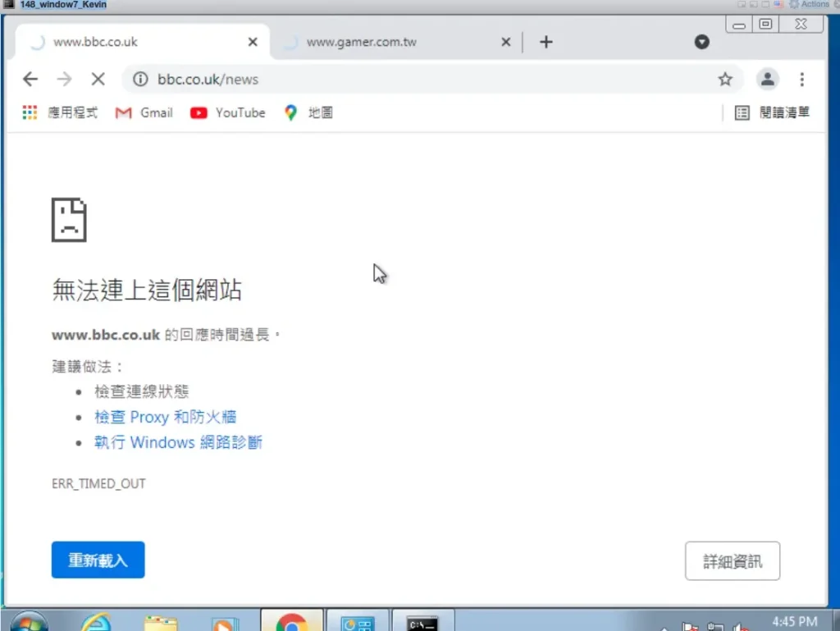View site information icon beside the URL
Screen dimensions: 840x631
[x=140, y=80]
